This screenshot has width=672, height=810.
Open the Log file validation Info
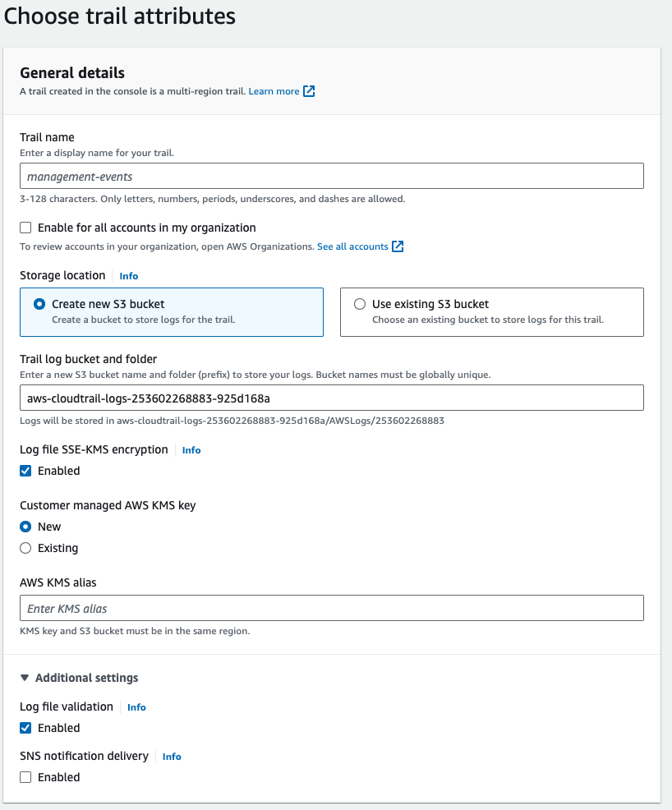click(x=136, y=706)
